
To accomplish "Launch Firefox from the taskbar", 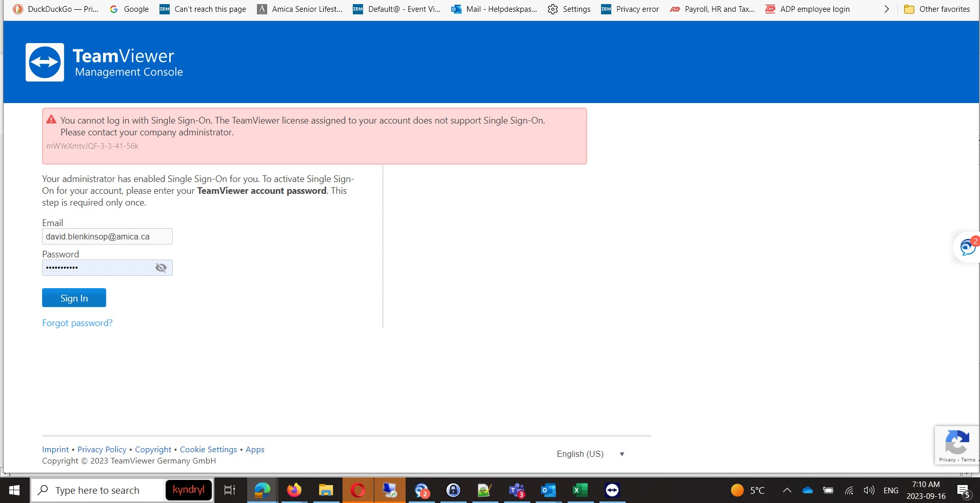I will pos(294,490).
